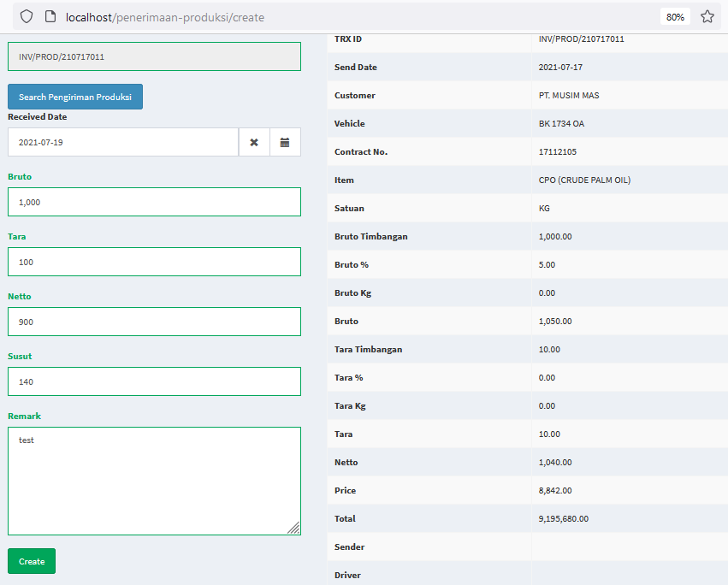Screen dimensions: 728x585
Task: Open the calendar date picker icon
Action: coord(285,142)
